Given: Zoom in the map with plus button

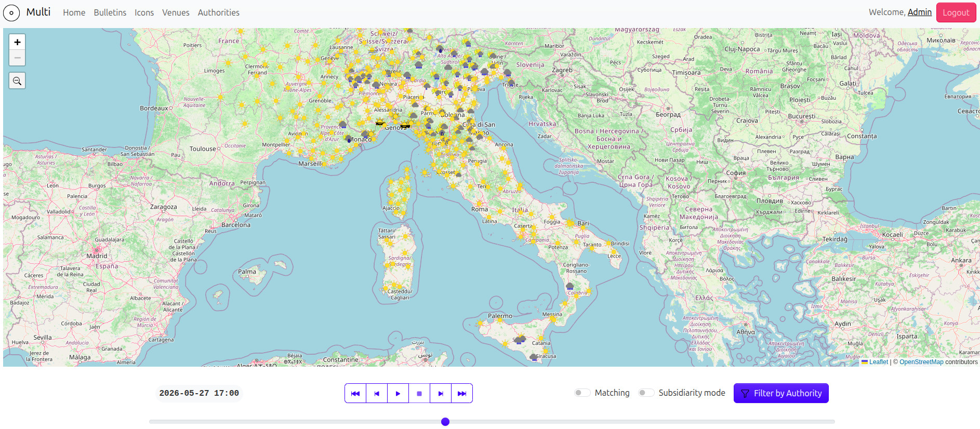Looking at the screenshot, I should (x=17, y=42).
